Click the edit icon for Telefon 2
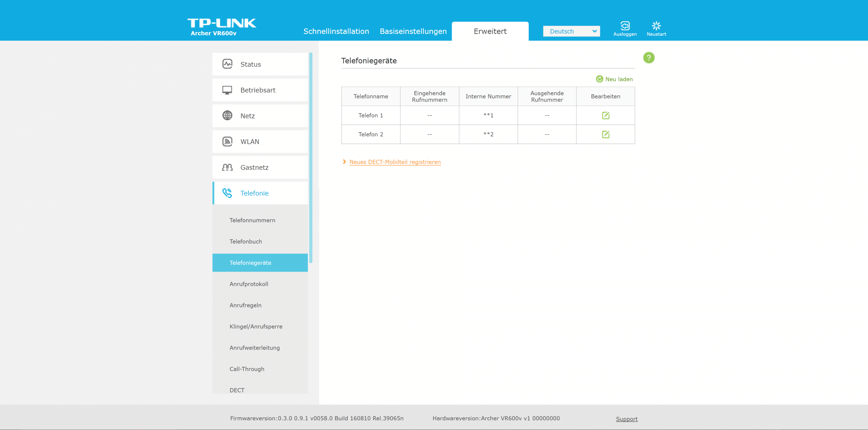The height and width of the screenshot is (430, 868). click(605, 135)
